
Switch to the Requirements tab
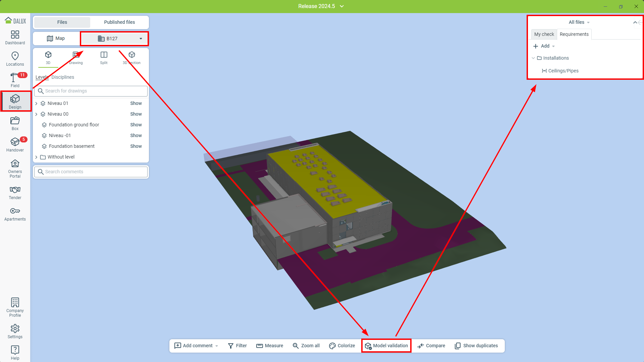pos(574,34)
